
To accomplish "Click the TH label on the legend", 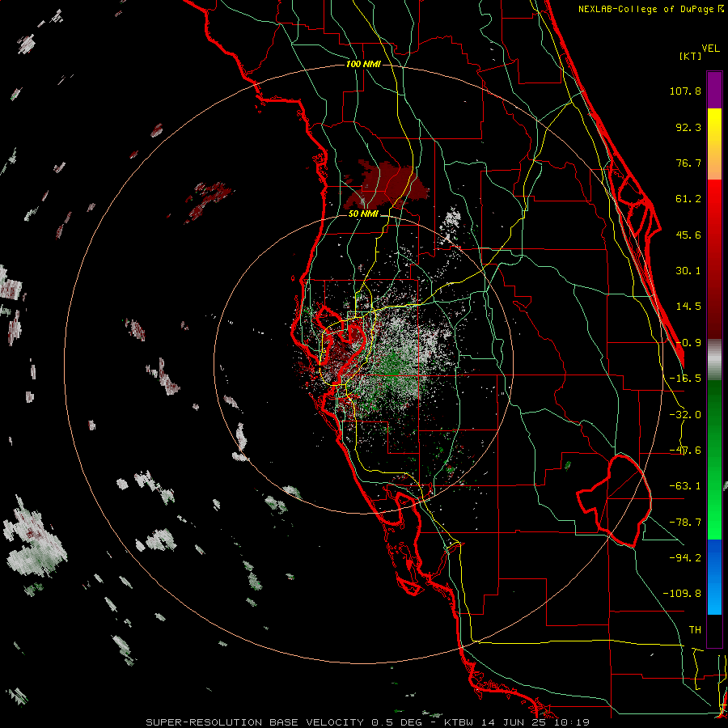I will click(x=695, y=630).
